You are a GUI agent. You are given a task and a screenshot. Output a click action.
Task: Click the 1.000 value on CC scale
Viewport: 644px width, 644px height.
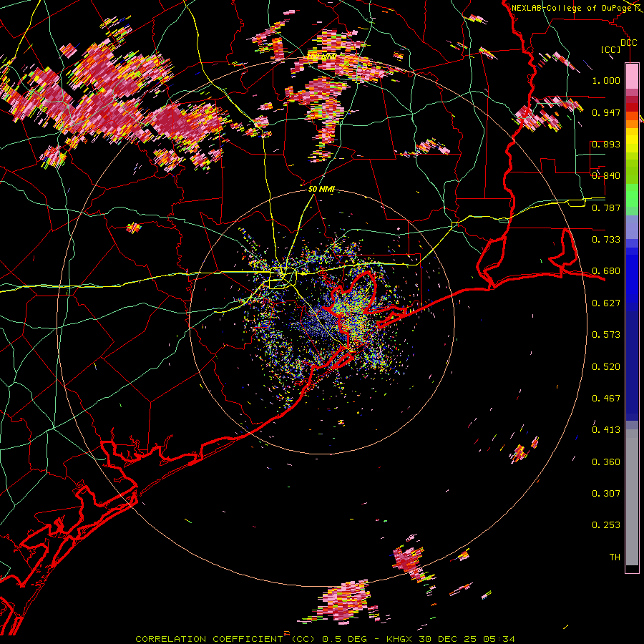click(x=606, y=80)
